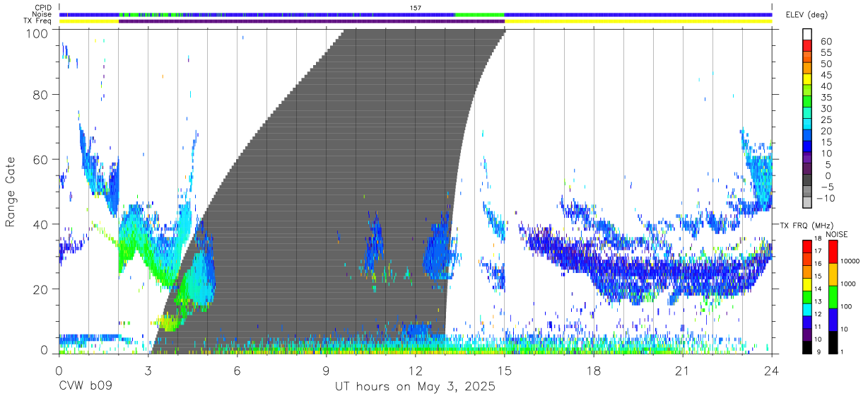This screenshot has width=868, height=401.
Task: Click the CPID row label
Action: [42, 7]
